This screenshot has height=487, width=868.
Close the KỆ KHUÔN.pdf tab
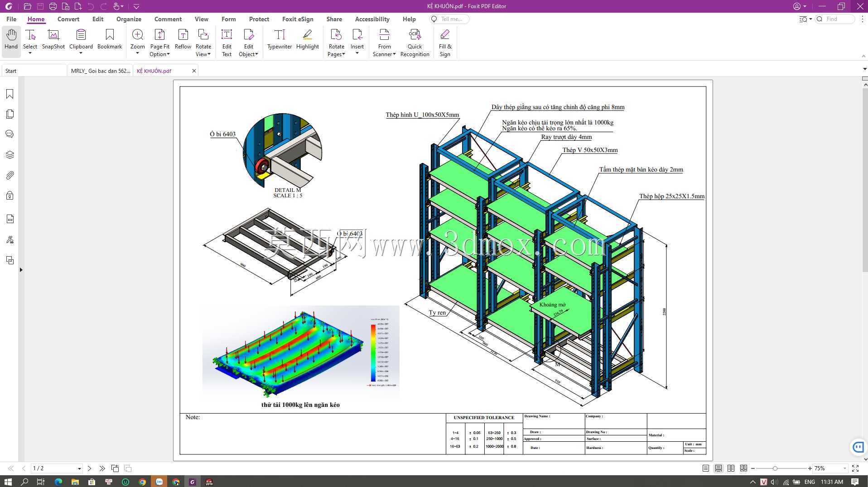pyautogui.click(x=194, y=71)
